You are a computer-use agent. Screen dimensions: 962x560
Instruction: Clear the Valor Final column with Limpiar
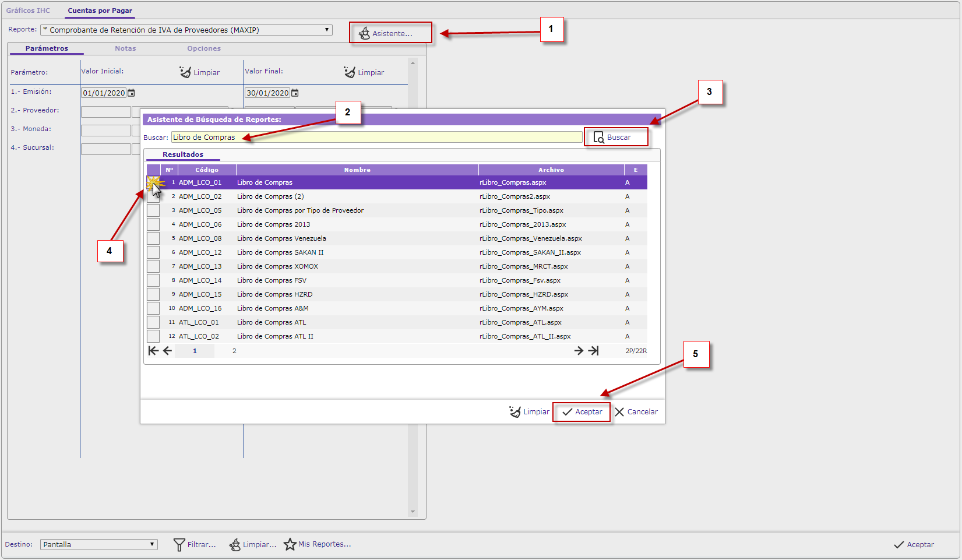click(364, 72)
